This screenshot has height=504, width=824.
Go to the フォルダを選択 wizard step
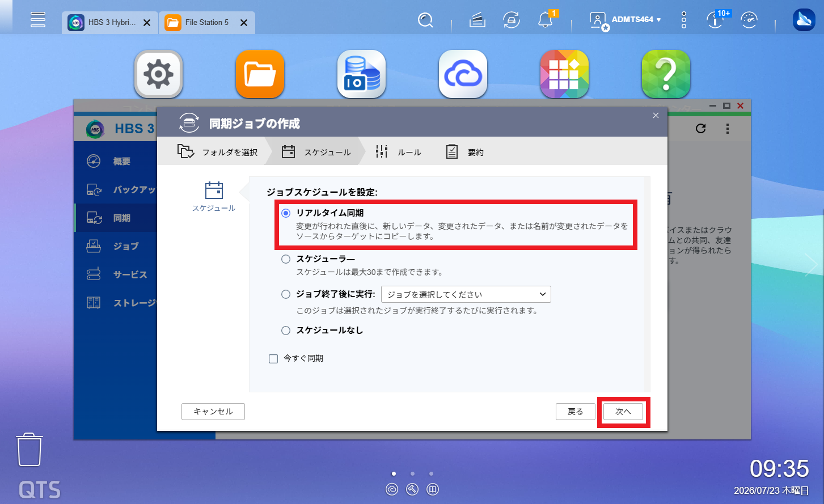pyautogui.click(x=217, y=152)
